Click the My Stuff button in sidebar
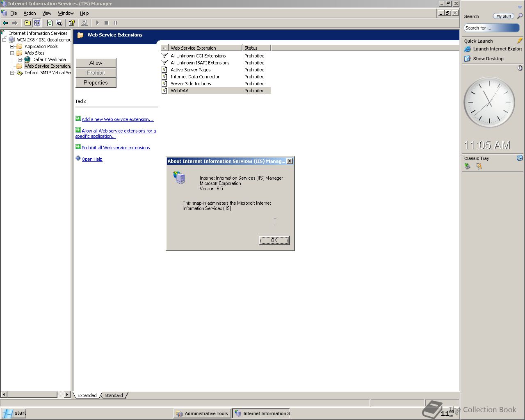Image resolution: width=525 pixels, height=420 pixels. pos(503,16)
